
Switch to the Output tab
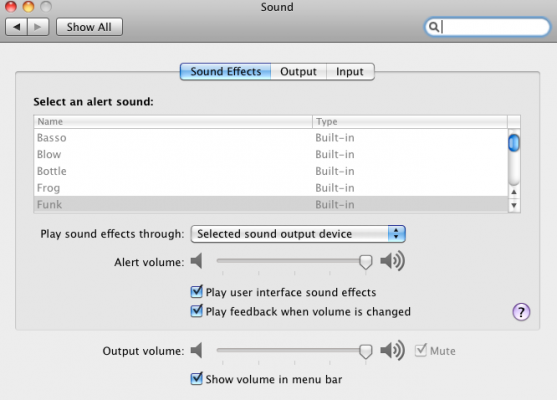(298, 71)
